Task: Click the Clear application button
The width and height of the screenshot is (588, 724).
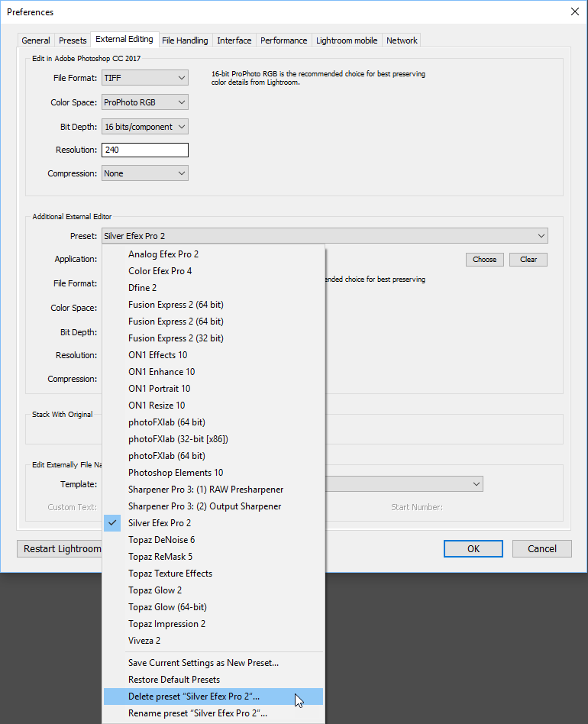Action: coord(528,260)
